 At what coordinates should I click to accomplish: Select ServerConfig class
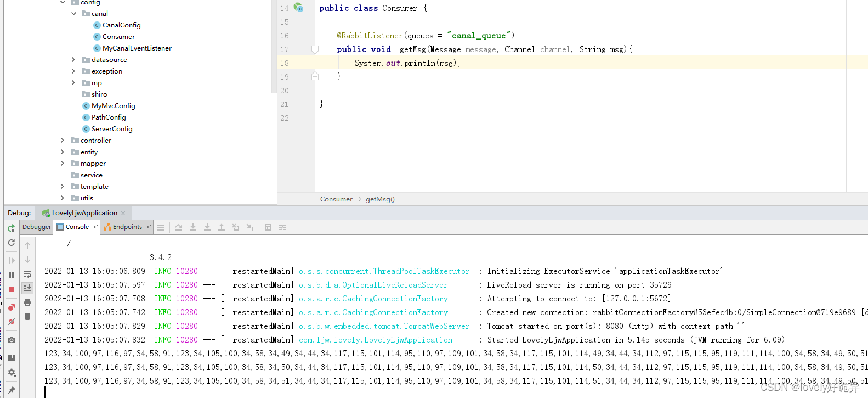[112, 129]
